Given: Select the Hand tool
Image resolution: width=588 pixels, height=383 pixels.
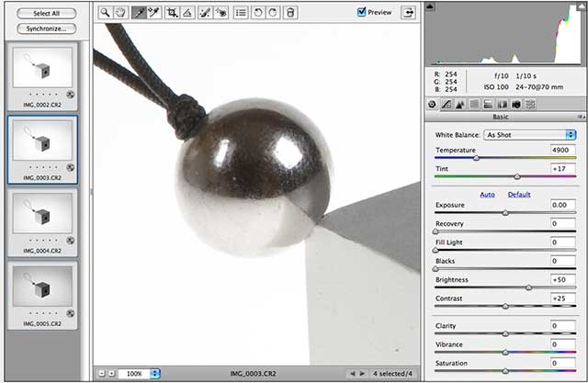Looking at the screenshot, I should (x=120, y=12).
